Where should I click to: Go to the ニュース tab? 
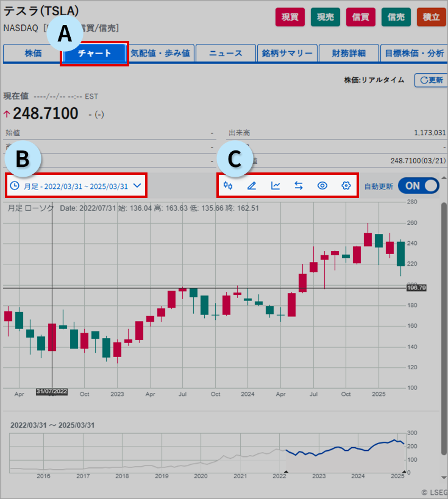pos(226,53)
